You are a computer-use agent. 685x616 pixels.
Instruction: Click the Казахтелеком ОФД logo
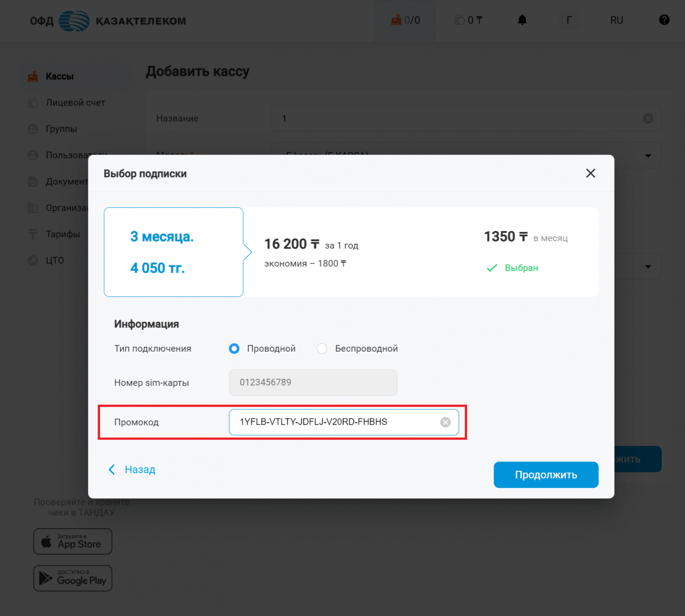tap(108, 21)
